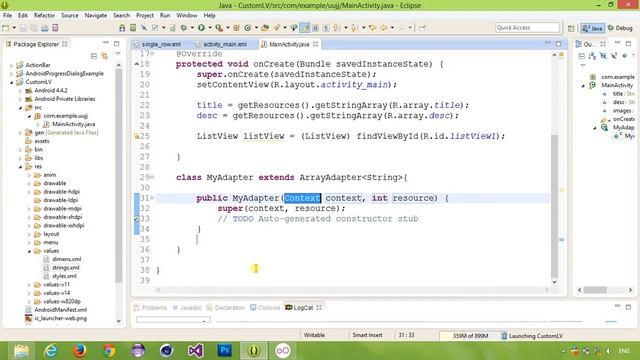Image resolution: width=640 pixels, height=360 pixels.
Task: Click the Save All toolbar icon
Action: 34,28
